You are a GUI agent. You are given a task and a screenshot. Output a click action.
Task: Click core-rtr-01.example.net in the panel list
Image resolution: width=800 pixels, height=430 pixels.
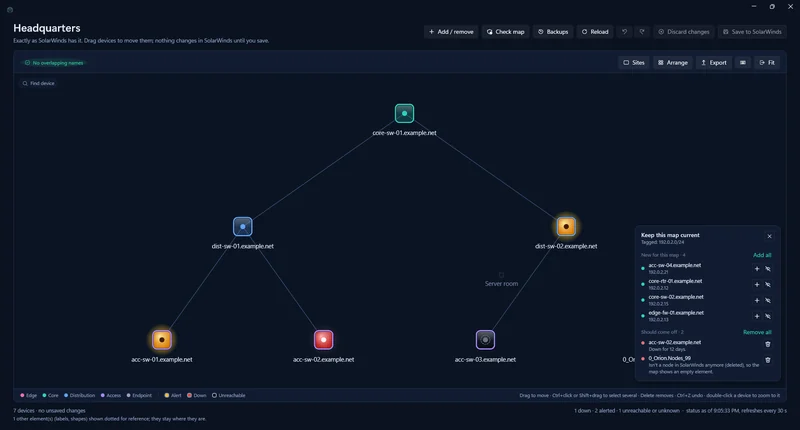pos(675,281)
